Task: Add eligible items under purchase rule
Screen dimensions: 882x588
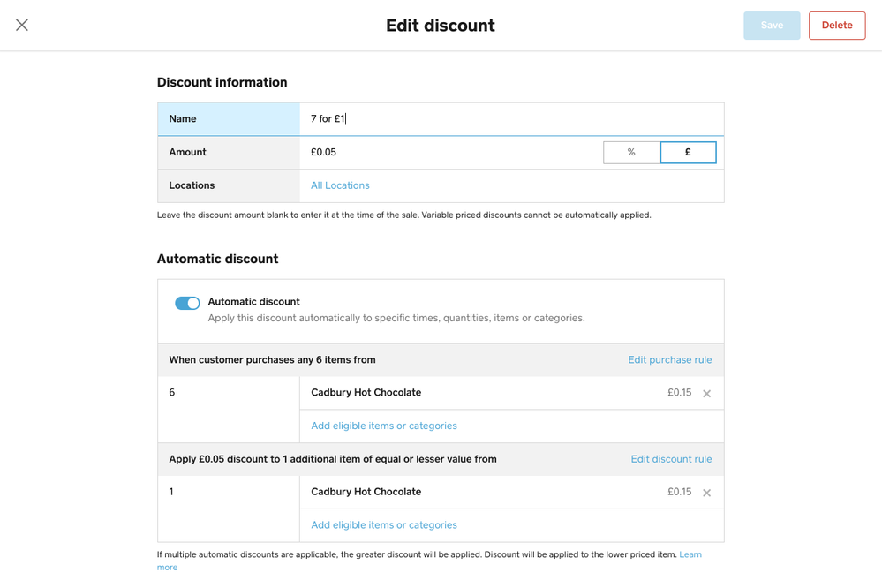Action: 384,426
